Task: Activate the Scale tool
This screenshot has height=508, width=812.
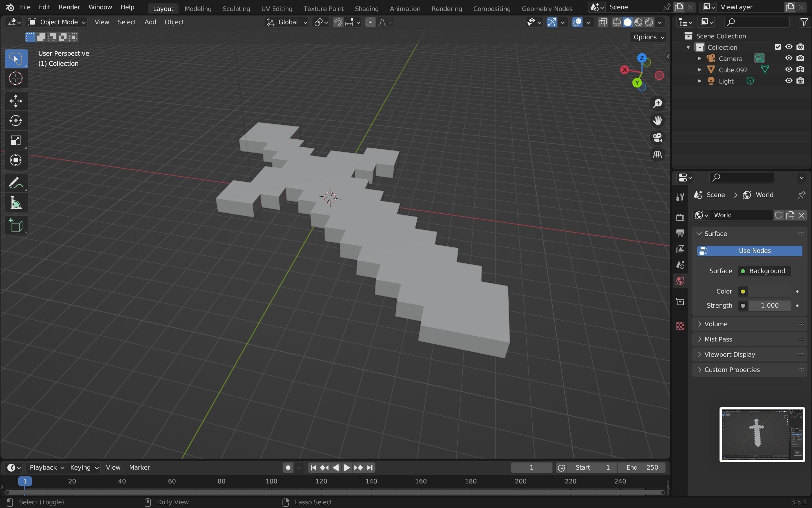Action: click(16, 141)
